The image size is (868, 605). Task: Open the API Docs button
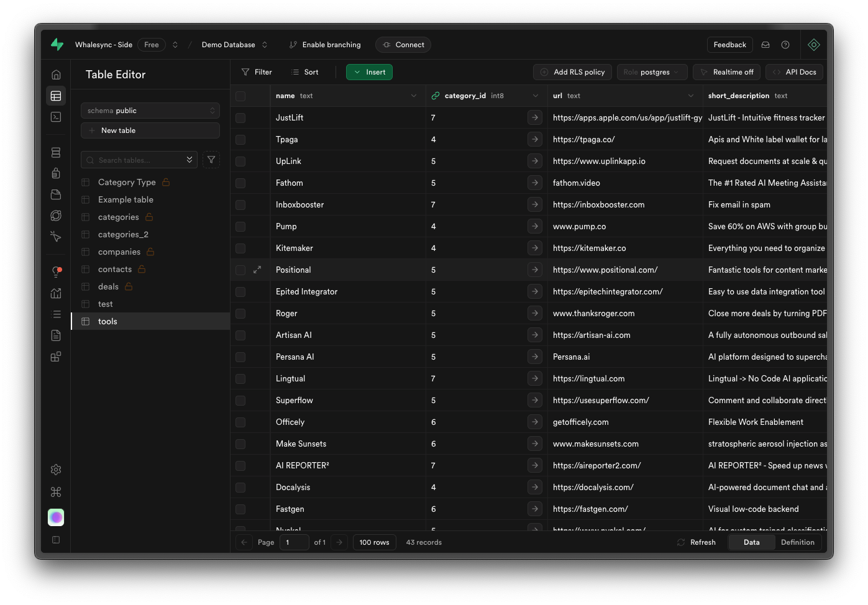[x=794, y=72]
